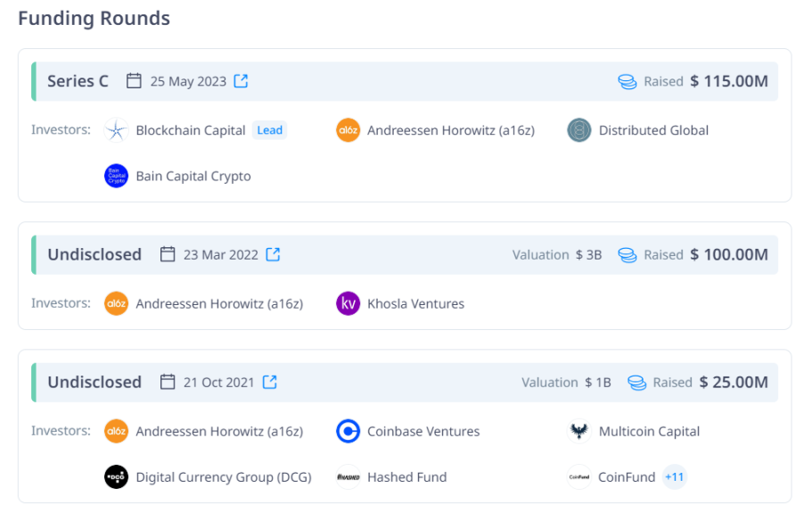Click the Lead badge next to Blockchain Capital
Viewport: 812px width, 529px height.
(x=270, y=130)
